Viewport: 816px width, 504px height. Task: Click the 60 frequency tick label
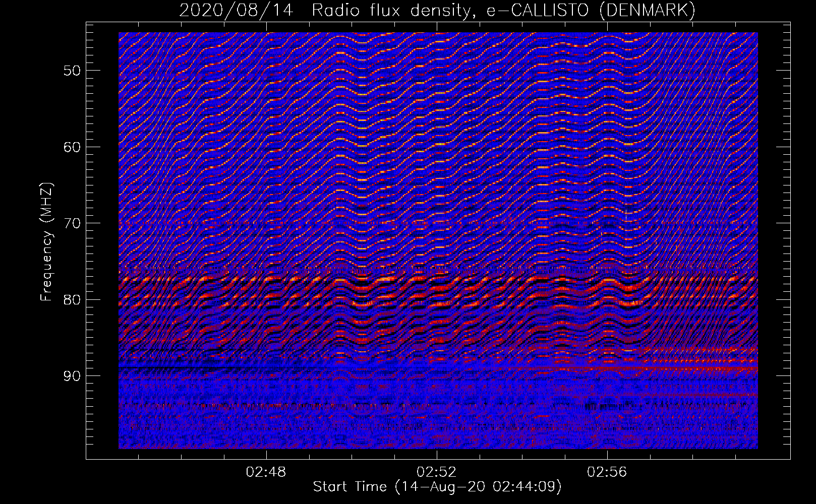click(72, 147)
